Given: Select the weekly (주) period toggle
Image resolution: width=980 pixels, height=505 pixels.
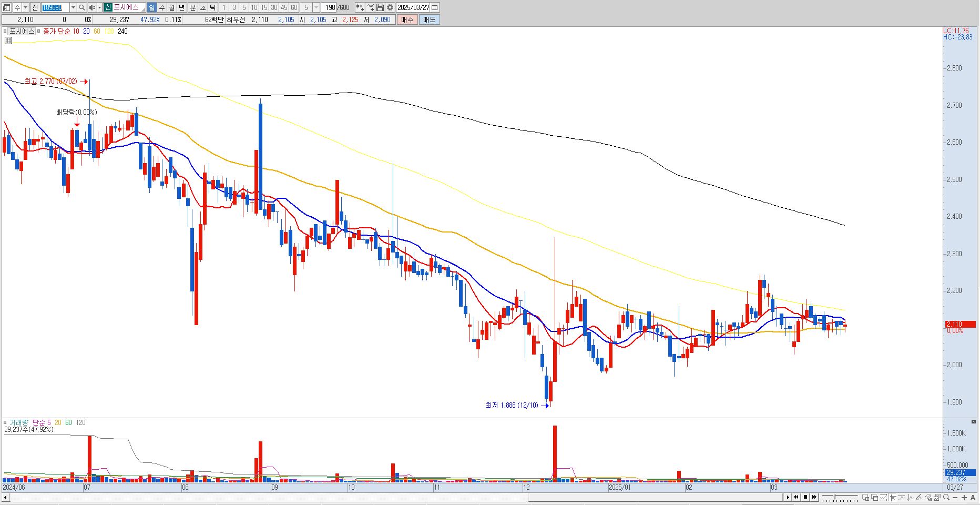Looking at the screenshot, I should click(x=161, y=7).
